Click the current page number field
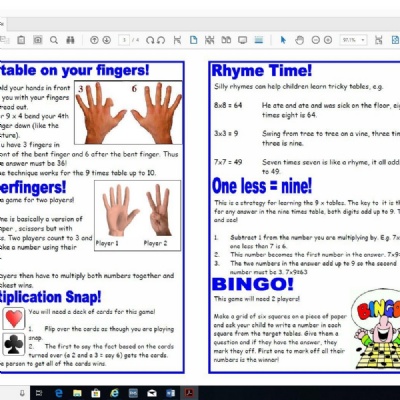Viewport: 400px width, 400px height. pos(124,40)
